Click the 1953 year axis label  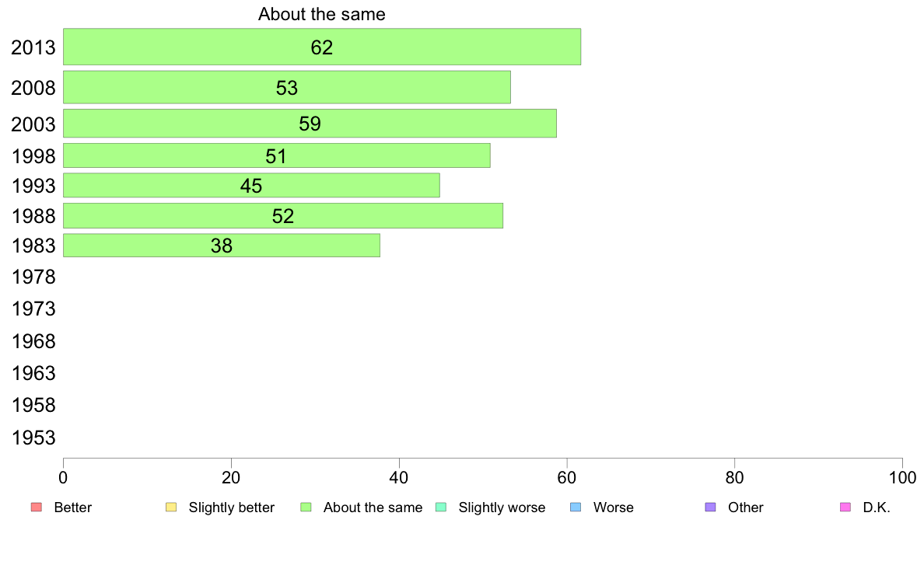pyautogui.click(x=33, y=438)
